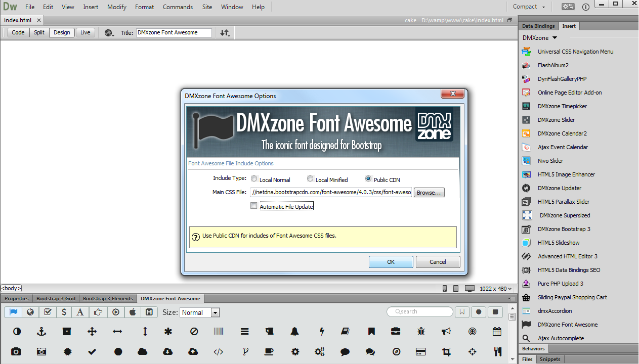
Task: Click the preview in browser globe icon
Action: click(109, 33)
